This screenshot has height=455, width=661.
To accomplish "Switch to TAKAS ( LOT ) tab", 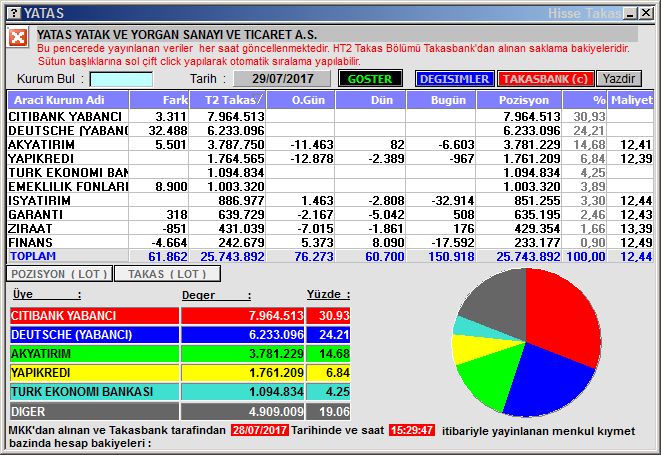I will coord(167,274).
